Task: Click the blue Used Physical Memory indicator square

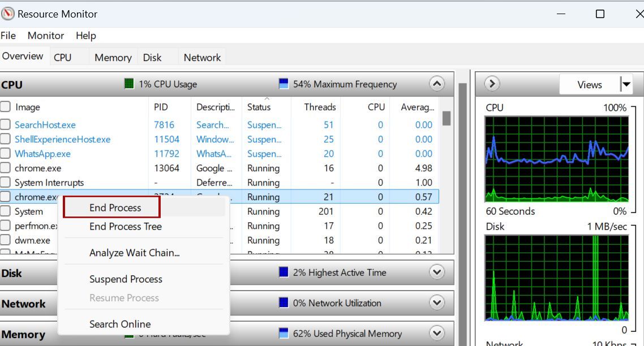Action: [x=284, y=334]
